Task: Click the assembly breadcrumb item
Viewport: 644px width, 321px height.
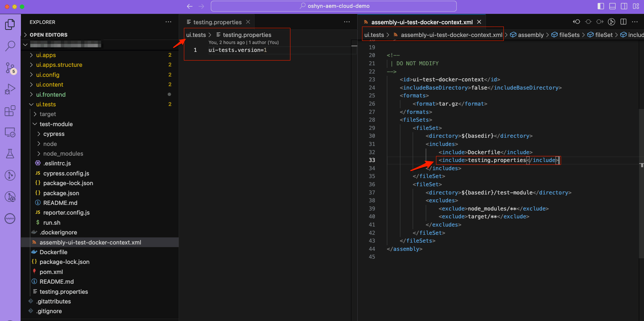Action: pyautogui.click(x=527, y=35)
